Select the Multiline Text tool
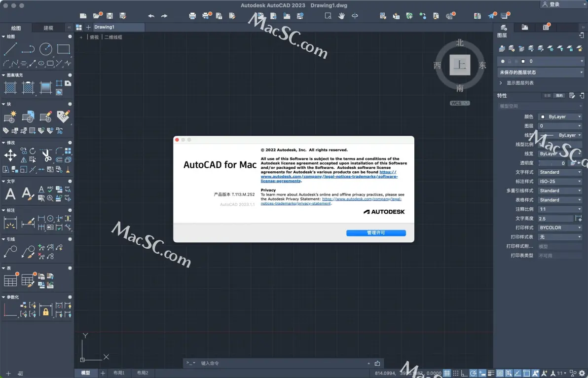 (x=10, y=194)
